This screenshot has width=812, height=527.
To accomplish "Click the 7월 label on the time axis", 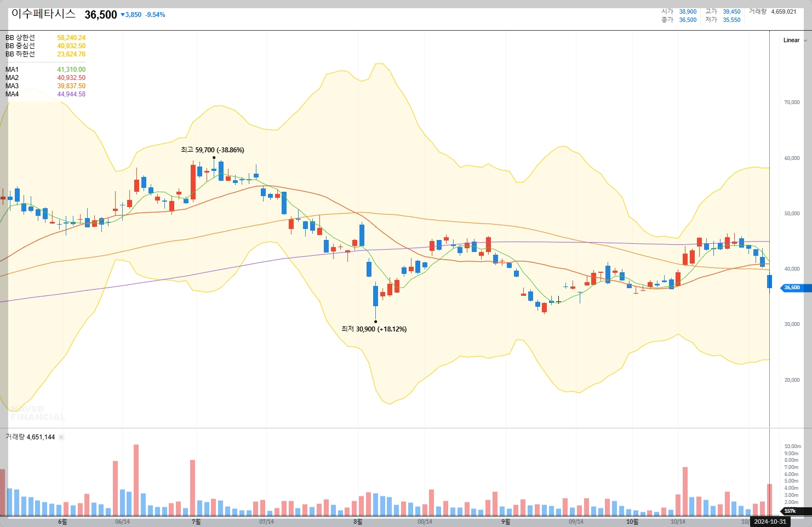I will 196,522.
